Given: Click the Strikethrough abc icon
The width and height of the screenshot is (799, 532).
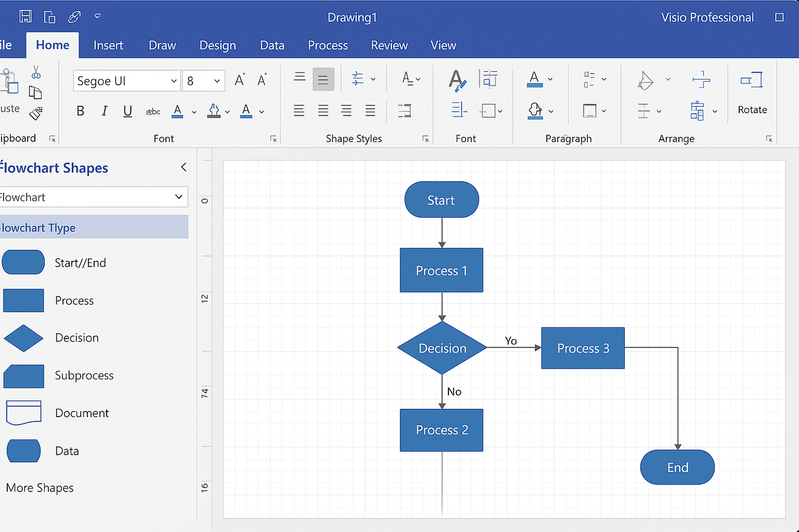Looking at the screenshot, I should [153, 112].
